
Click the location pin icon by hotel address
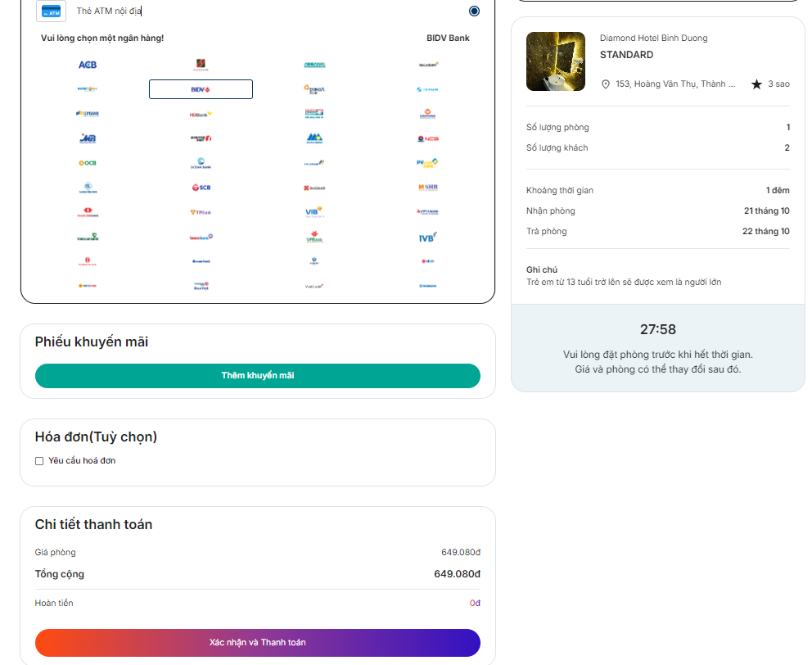[x=606, y=84]
